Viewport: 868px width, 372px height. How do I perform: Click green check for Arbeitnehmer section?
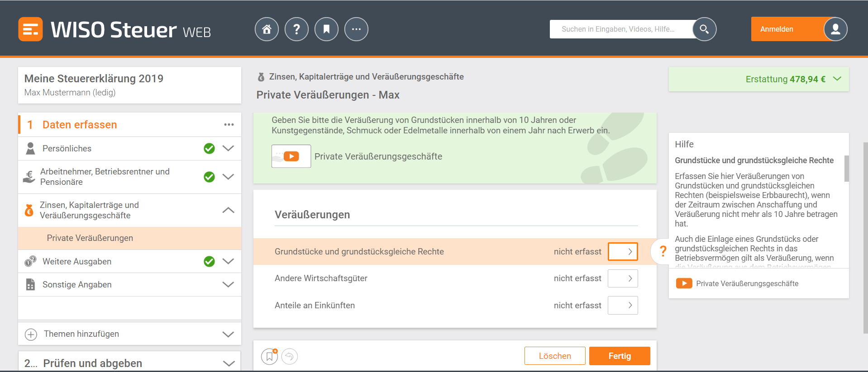click(x=209, y=177)
